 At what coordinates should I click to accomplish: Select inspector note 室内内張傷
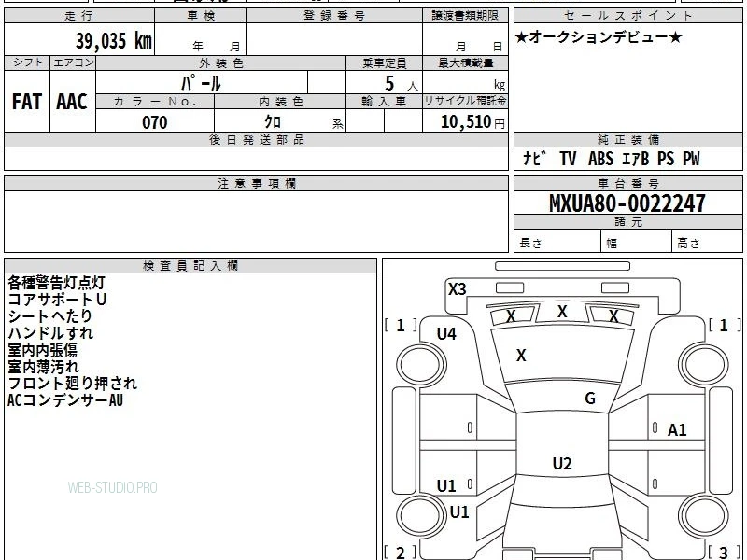42,350
